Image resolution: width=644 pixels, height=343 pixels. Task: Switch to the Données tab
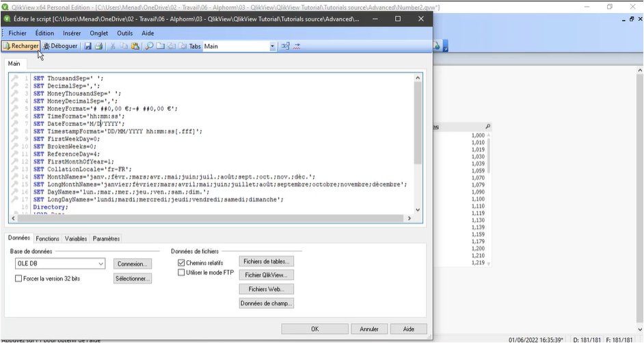pyautogui.click(x=19, y=238)
